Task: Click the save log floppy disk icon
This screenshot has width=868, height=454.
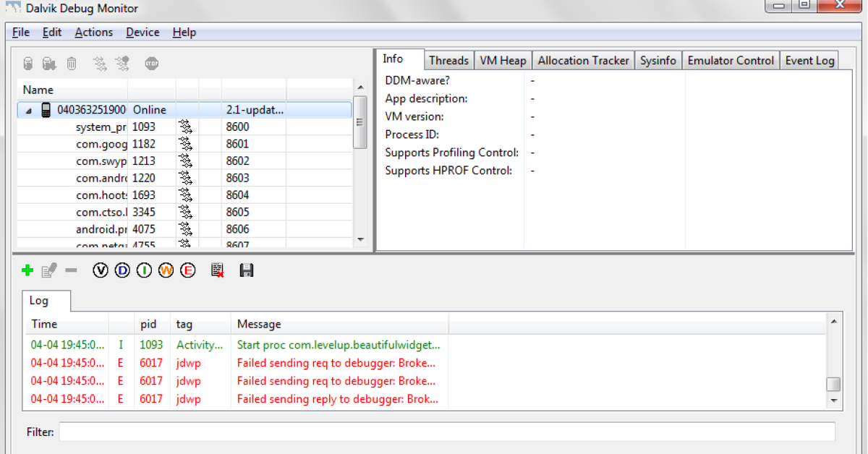Action: click(246, 270)
